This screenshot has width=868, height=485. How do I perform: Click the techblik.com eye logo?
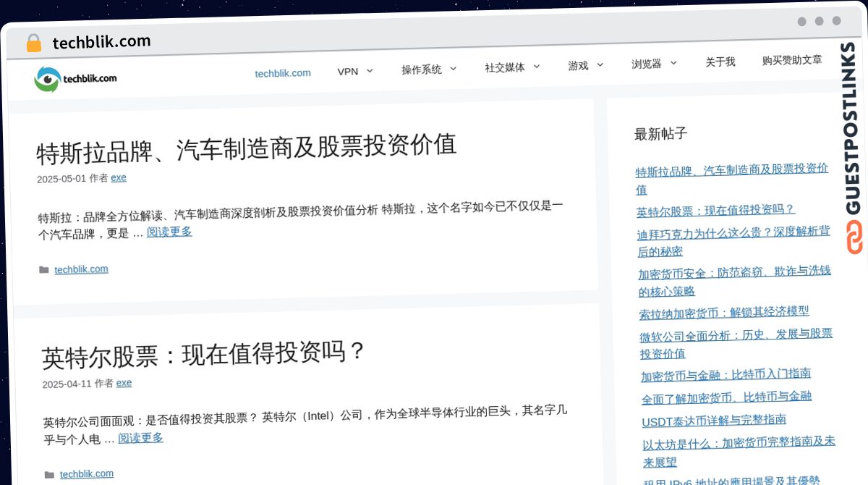coord(48,79)
